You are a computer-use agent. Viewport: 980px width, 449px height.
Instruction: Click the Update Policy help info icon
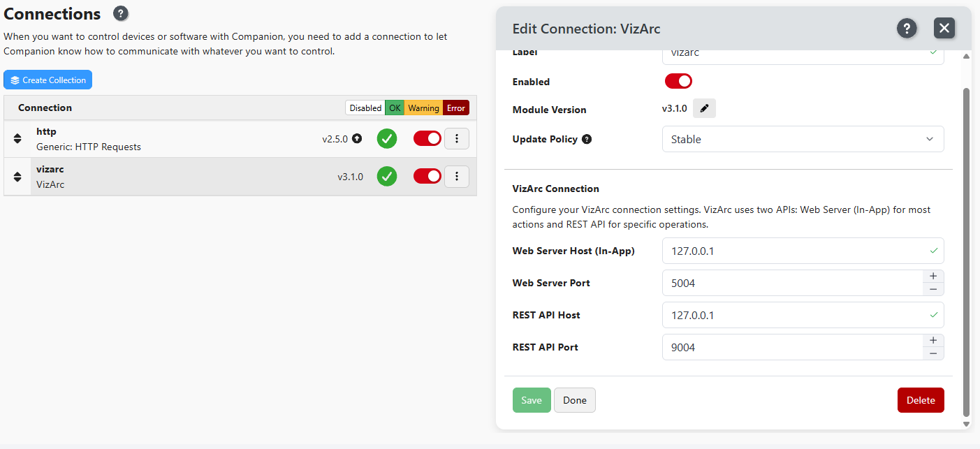[587, 139]
